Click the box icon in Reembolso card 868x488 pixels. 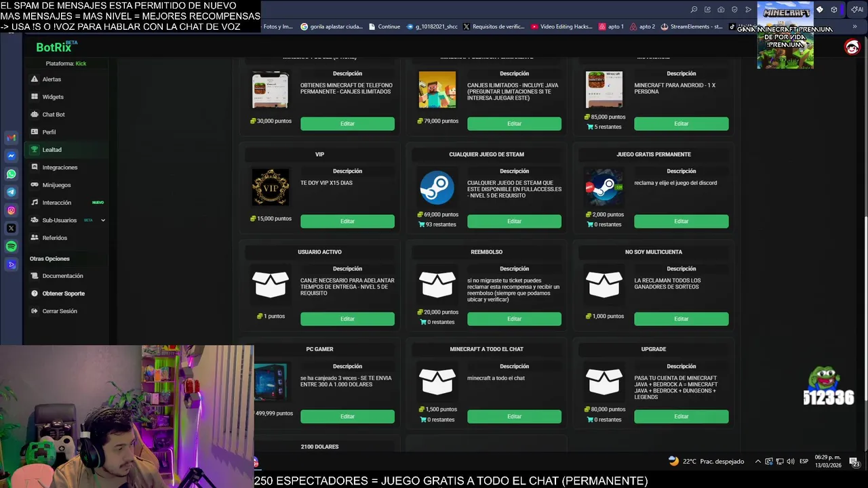pos(437,285)
